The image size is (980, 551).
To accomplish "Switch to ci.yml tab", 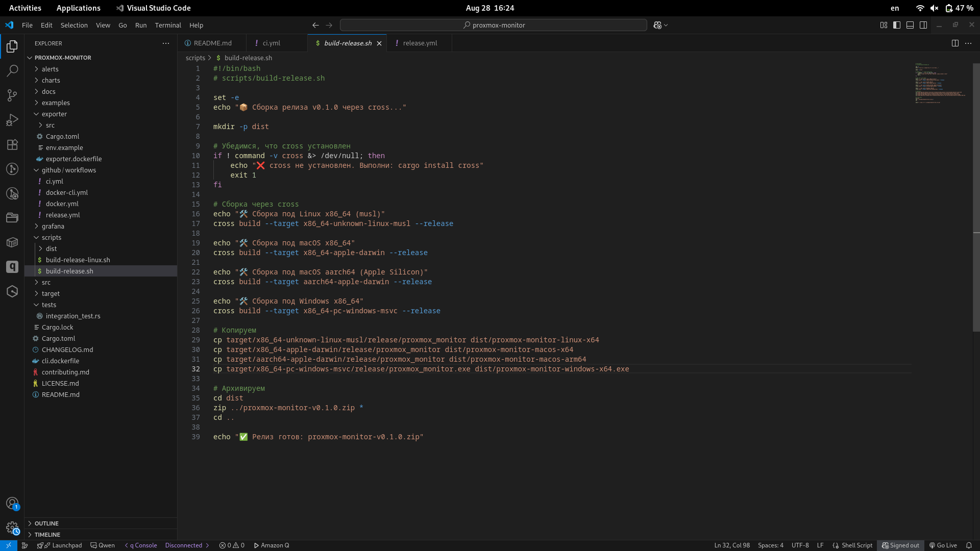I will click(277, 43).
